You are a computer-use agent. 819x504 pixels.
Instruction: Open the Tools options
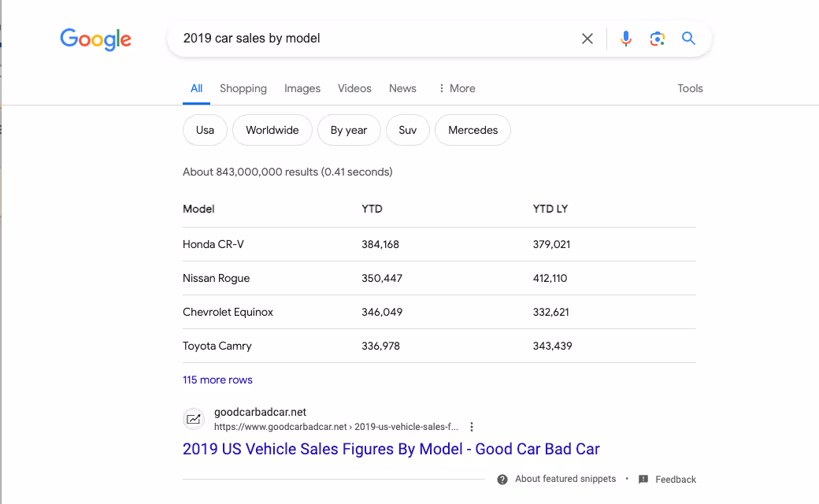tap(690, 88)
